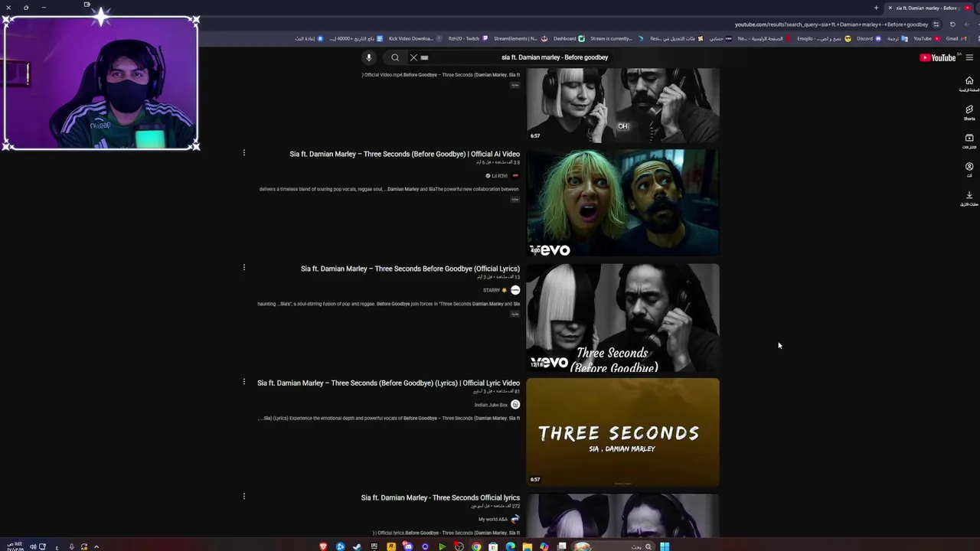The image size is (980, 551).
Task: Open the top partially visible video thumbnail
Action: (622, 106)
